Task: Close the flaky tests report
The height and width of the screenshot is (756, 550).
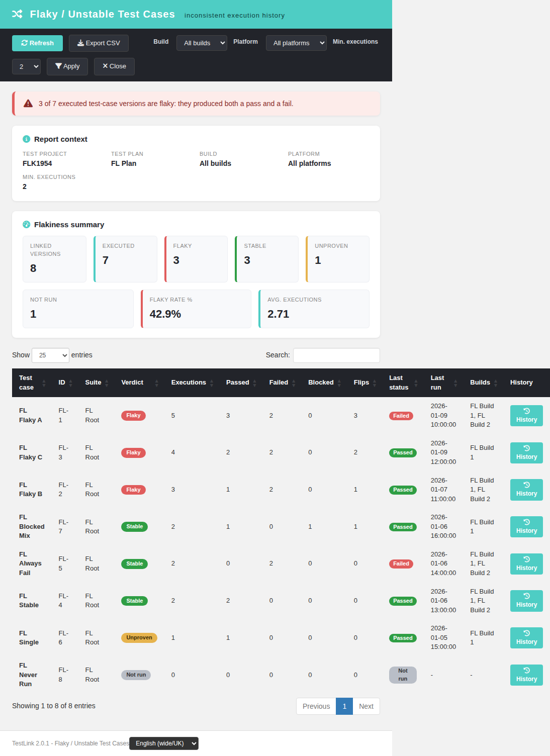Action: (x=114, y=66)
